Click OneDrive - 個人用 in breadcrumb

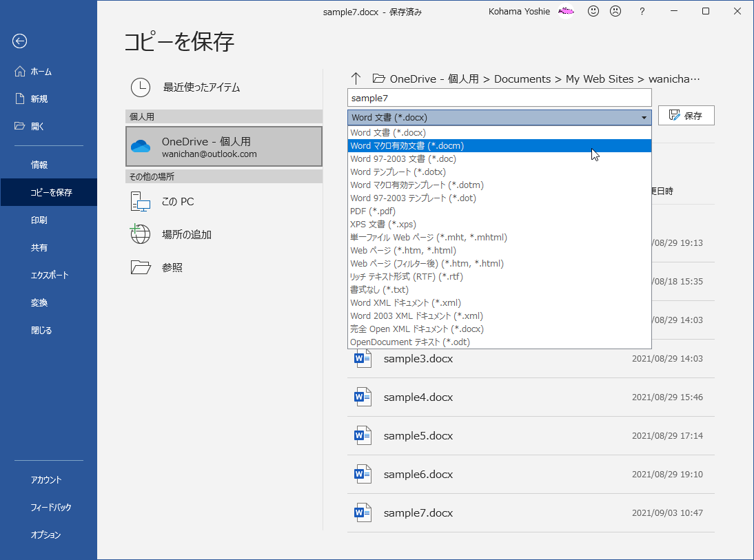tap(434, 79)
